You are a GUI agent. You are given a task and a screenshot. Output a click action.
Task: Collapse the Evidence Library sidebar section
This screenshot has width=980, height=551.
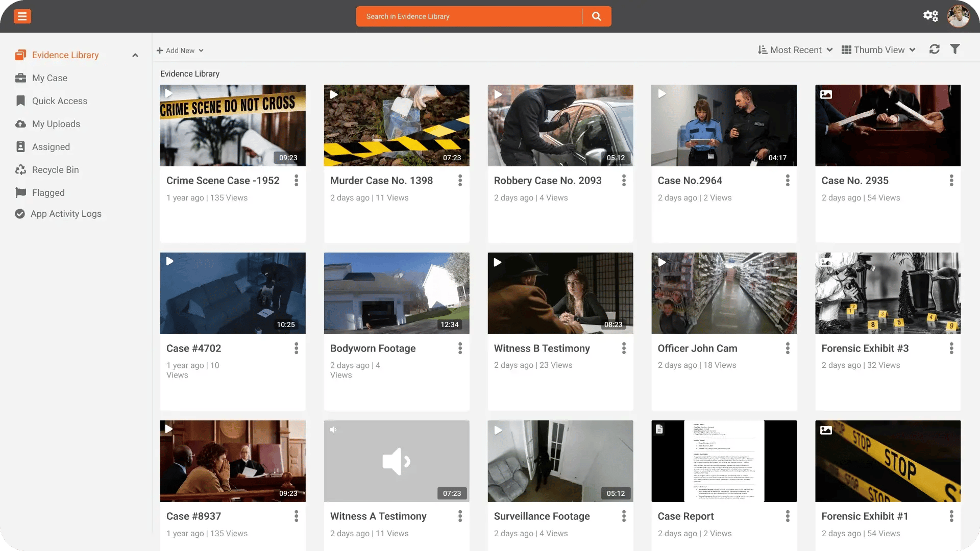click(x=135, y=55)
